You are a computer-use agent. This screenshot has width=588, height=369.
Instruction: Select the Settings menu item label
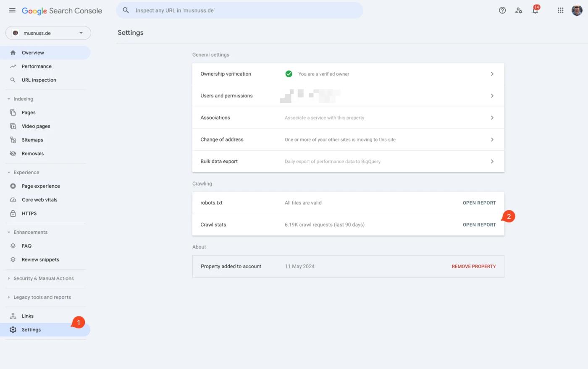click(31, 330)
